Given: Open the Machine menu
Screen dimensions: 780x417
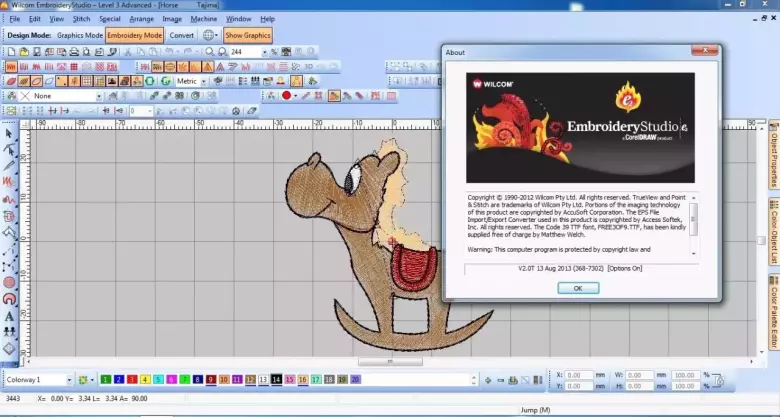Looking at the screenshot, I should pos(203,19).
